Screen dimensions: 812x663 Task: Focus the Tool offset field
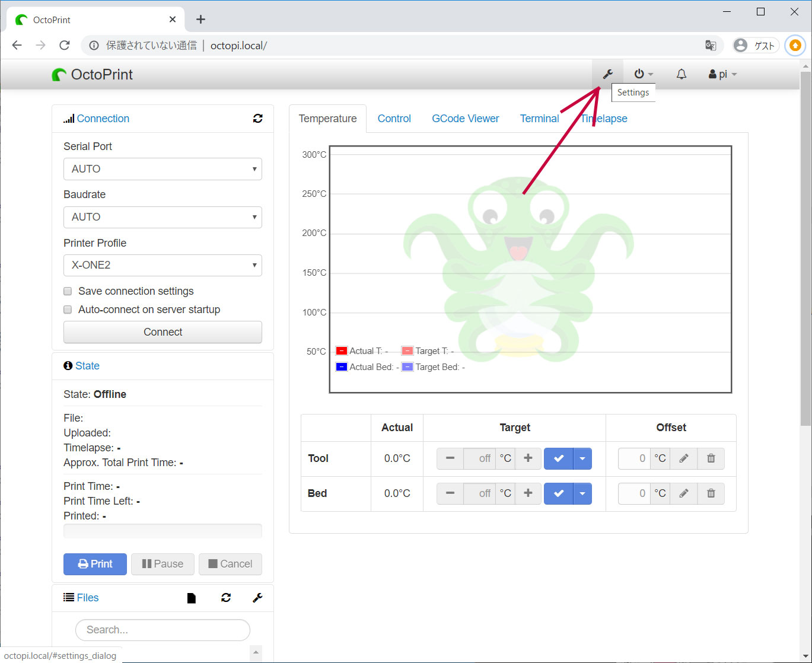click(634, 458)
